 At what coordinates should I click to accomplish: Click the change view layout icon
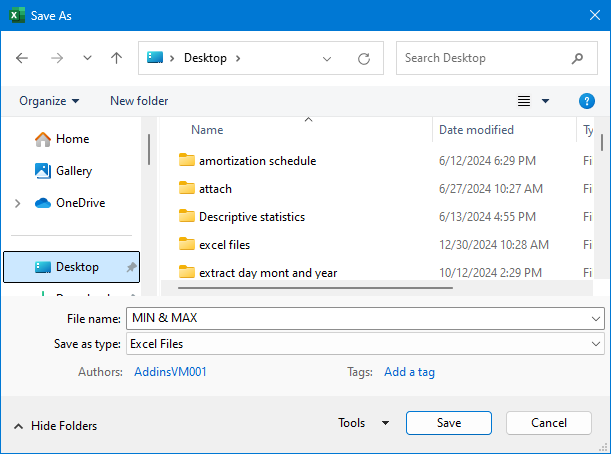(x=523, y=101)
